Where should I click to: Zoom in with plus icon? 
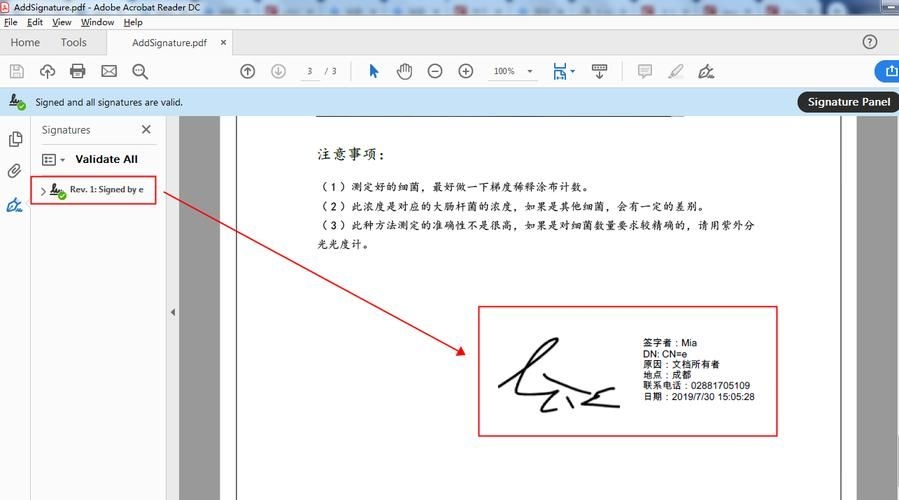point(466,71)
